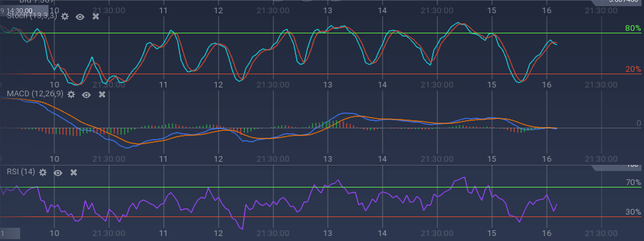Click the RSI (14) label
This screenshot has height=241, width=644.
21,172
